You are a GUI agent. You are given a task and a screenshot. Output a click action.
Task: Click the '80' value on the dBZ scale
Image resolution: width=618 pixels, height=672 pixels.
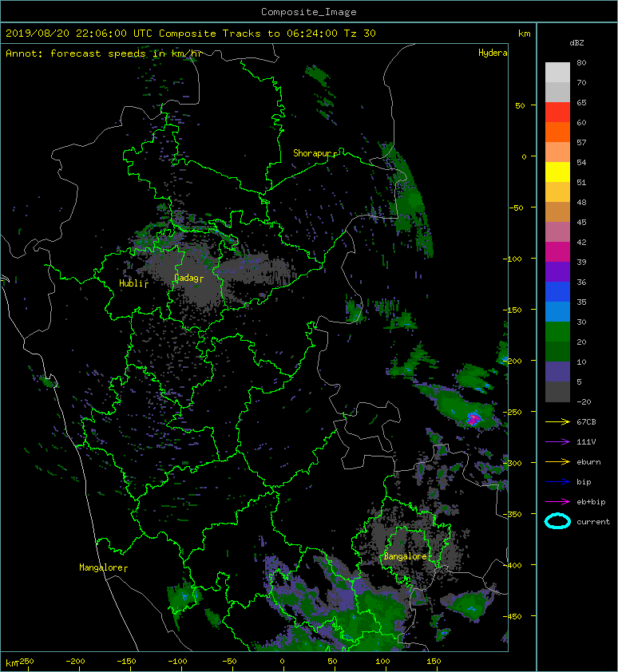[581, 62]
